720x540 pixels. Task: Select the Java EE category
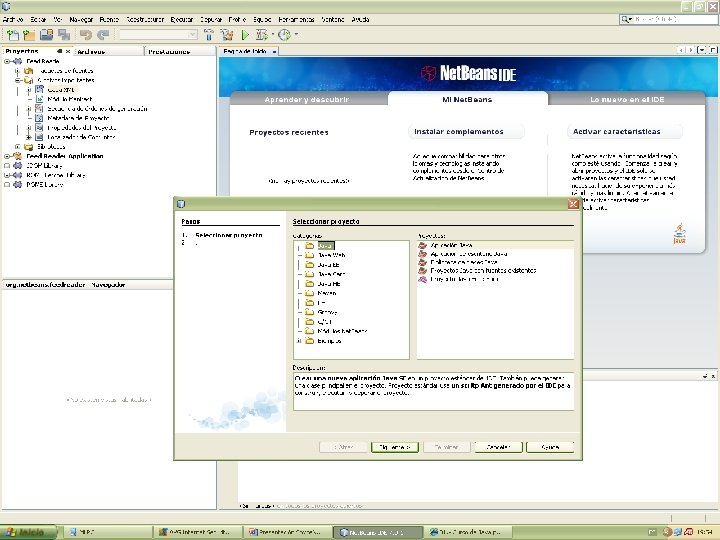tap(328, 264)
